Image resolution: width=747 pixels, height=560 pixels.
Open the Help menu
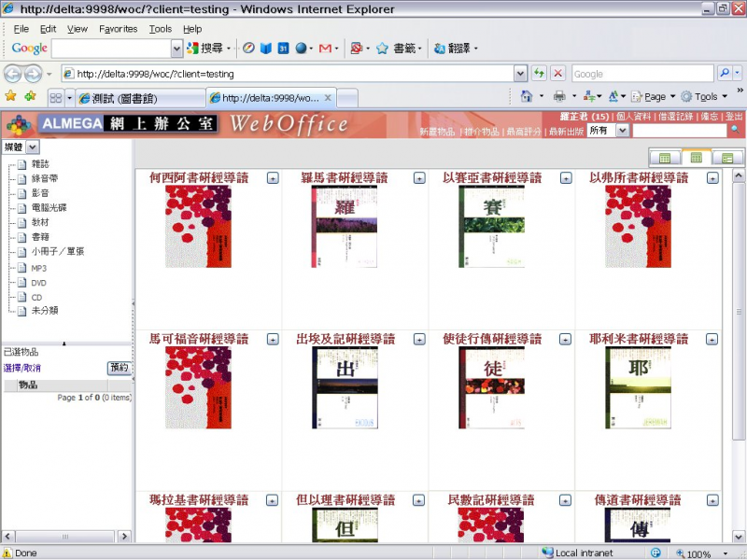tap(192, 29)
